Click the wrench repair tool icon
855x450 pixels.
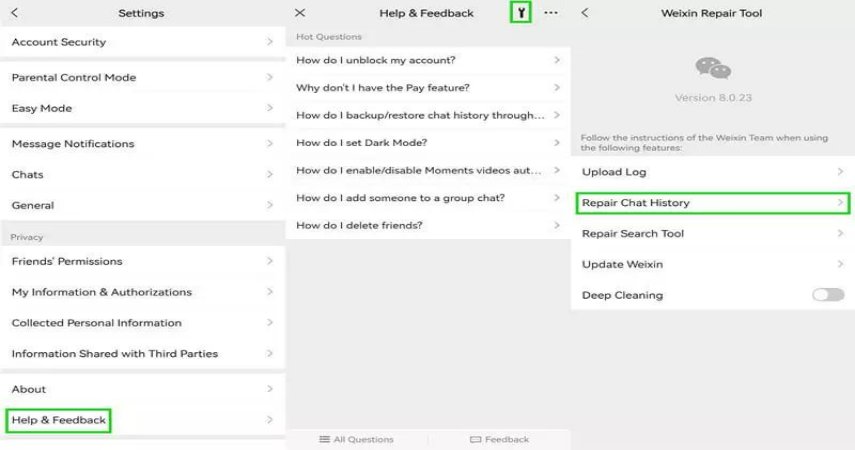point(520,13)
